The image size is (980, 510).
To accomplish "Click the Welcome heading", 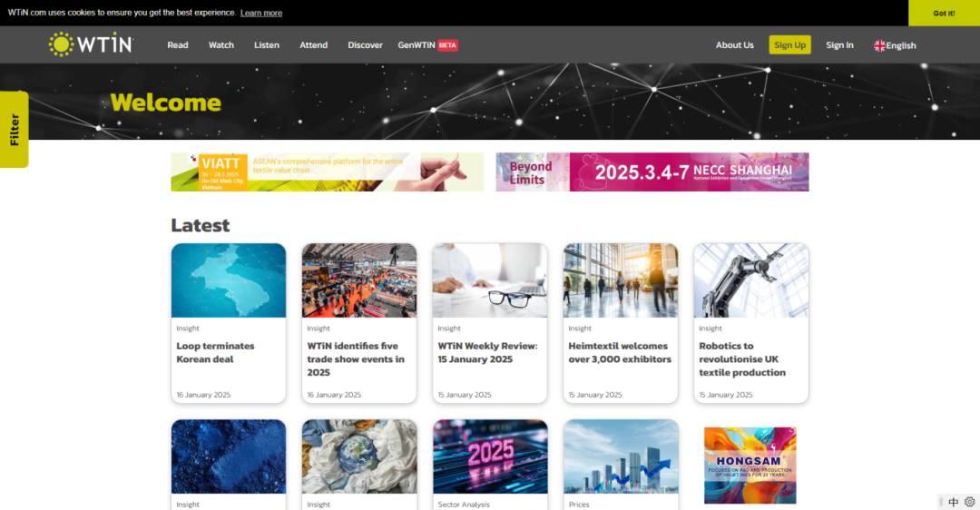I will click(166, 103).
